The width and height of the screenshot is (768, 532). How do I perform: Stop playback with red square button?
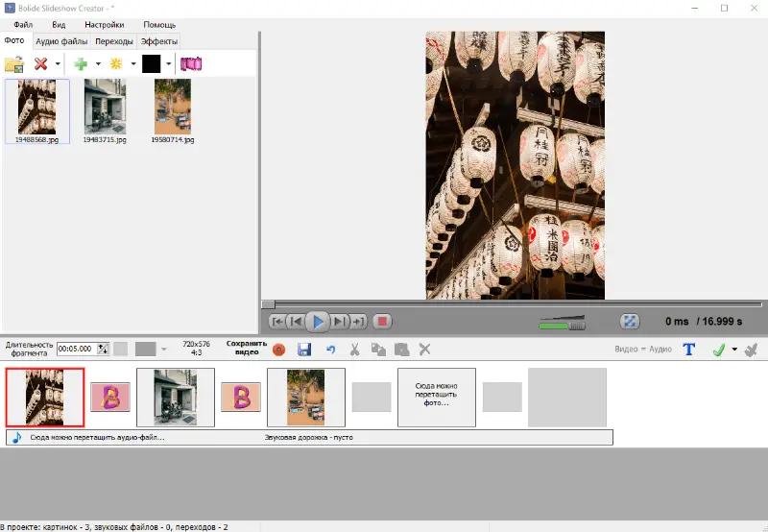[382, 322]
